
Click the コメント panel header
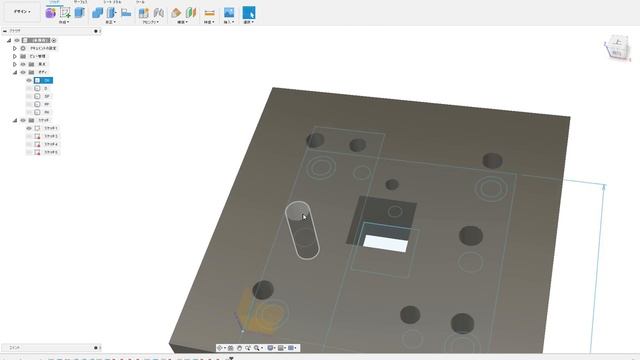(x=51, y=348)
